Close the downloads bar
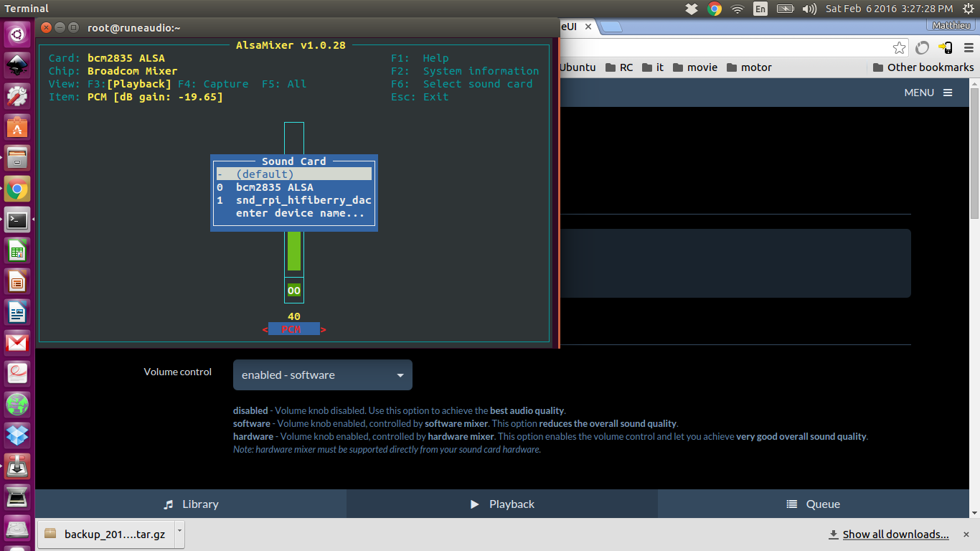This screenshot has height=551, width=980. tap(967, 534)
